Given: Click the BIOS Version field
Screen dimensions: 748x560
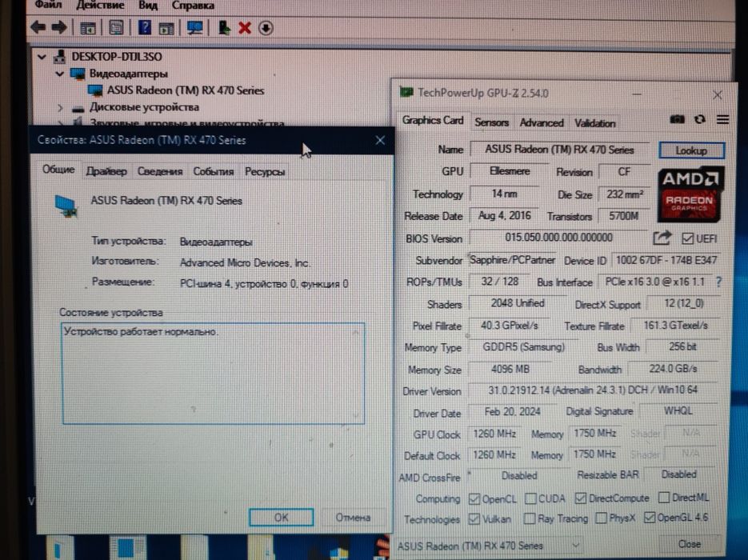Looking at the screenshot, I should click(x=558, y=238).
